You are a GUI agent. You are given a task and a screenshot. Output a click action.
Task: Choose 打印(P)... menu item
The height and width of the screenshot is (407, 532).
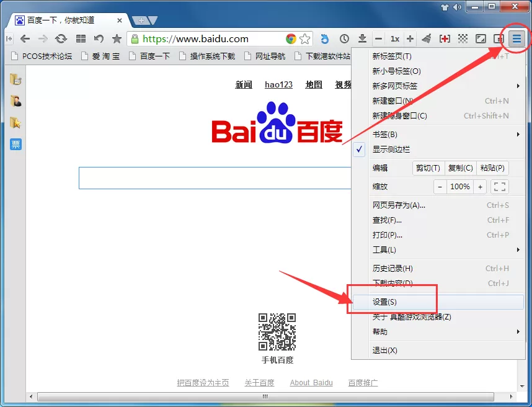click(x=438, y=235)
